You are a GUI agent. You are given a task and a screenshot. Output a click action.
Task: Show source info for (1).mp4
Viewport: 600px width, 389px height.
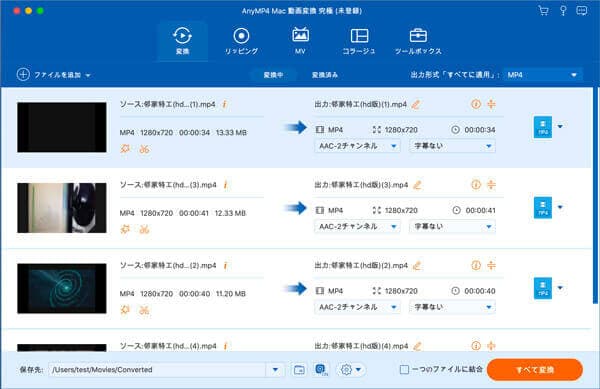[225, 104]
